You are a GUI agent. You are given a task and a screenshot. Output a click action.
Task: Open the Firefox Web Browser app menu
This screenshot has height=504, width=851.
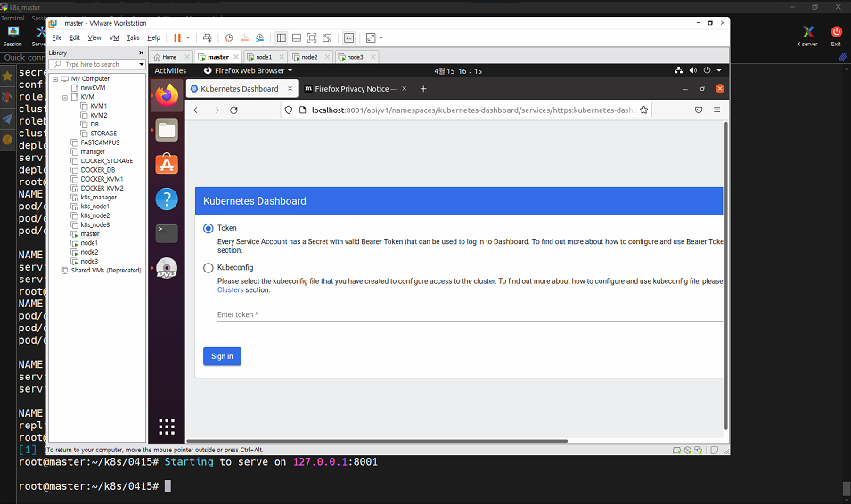pyautogui.click(x=248, y=71)
